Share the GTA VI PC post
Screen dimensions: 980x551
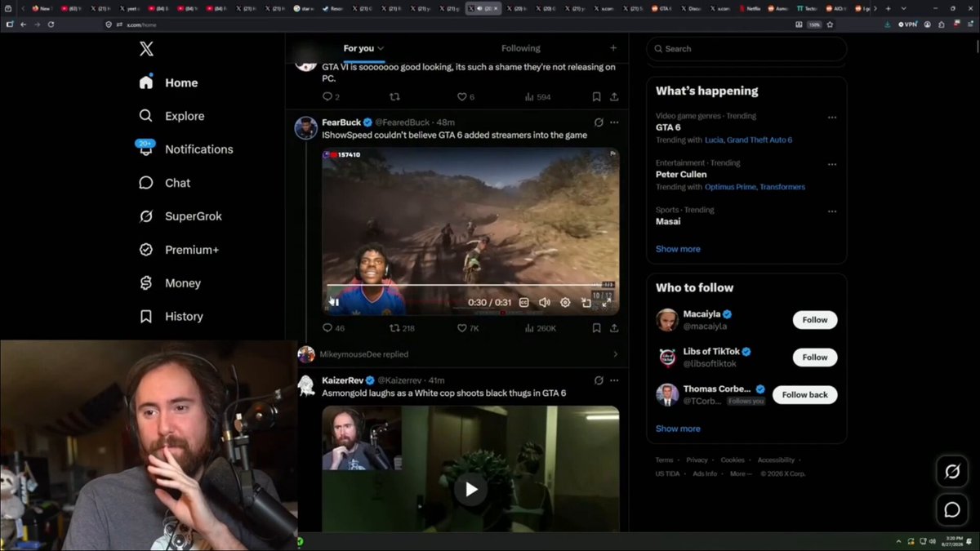pos(614,96)
